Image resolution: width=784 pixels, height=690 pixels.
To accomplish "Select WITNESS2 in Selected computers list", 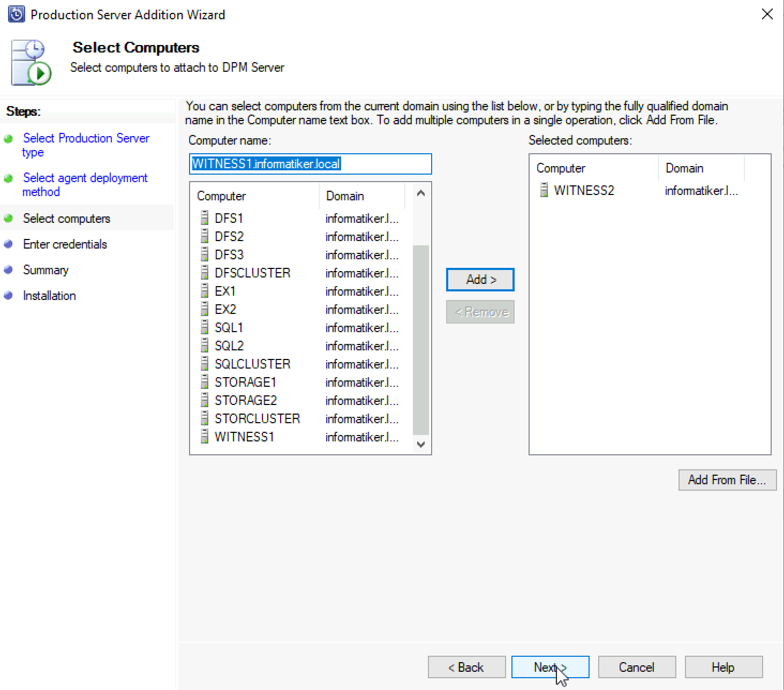I will point(584,190).
